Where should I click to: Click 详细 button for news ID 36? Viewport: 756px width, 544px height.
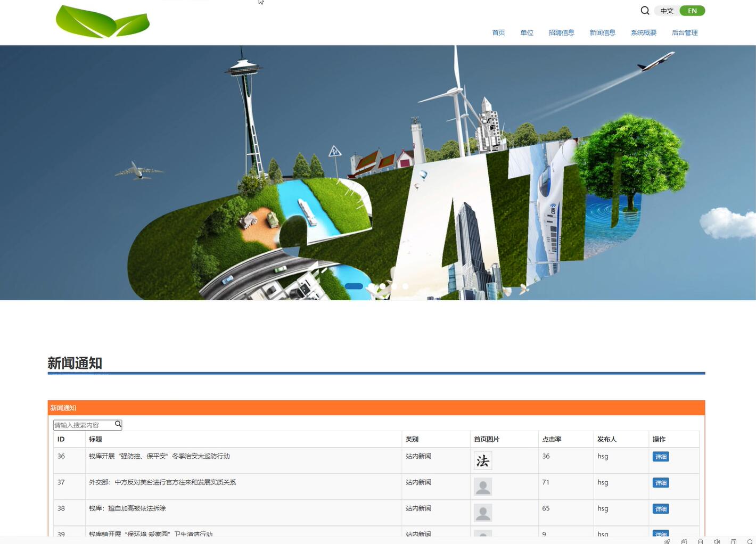[x=660, y=457]
